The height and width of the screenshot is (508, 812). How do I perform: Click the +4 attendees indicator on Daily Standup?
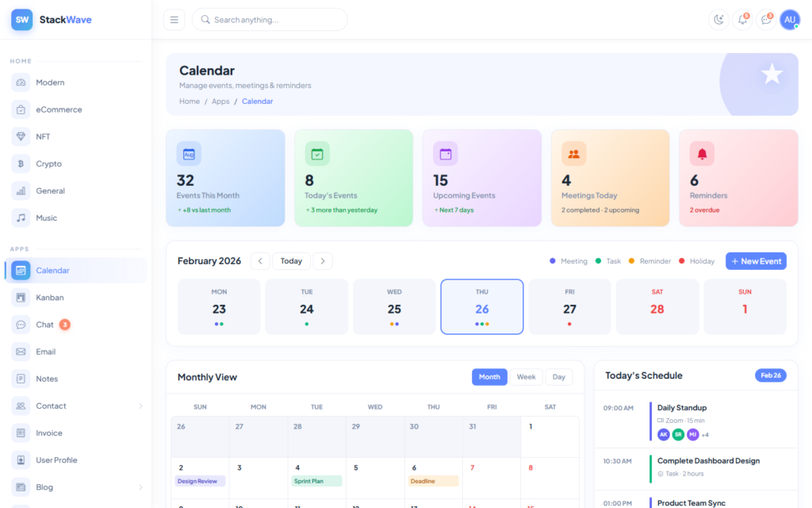[705, 435]
